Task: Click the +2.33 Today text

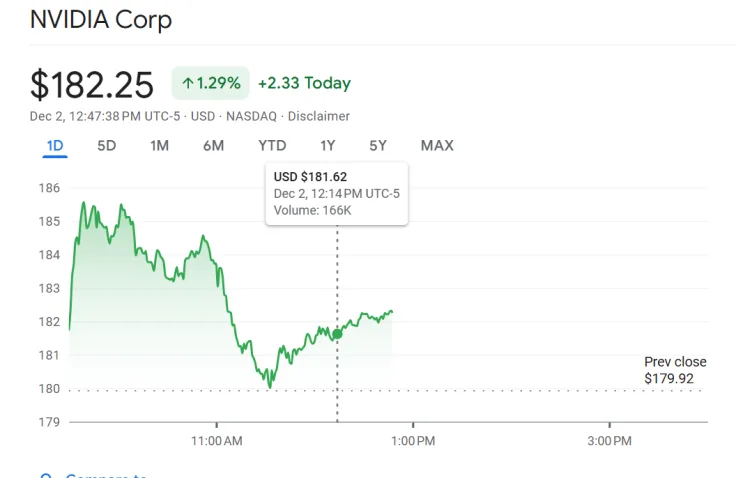Action: tap(304, 84)
